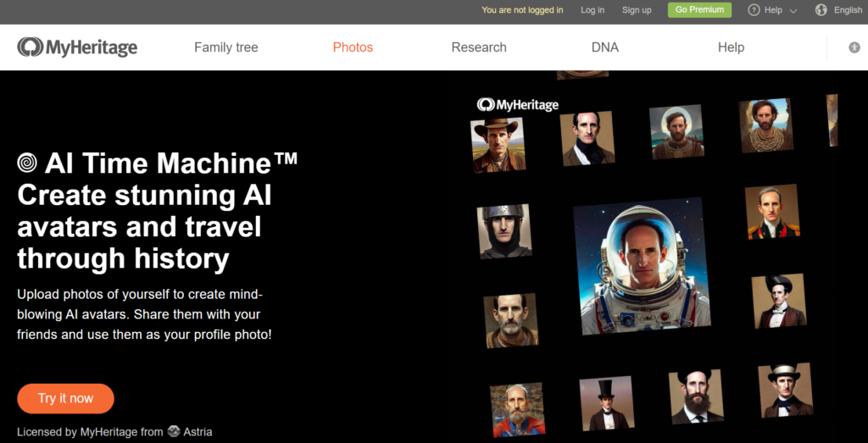Select the ancient necklace avatar in top row
The height and width of the screenshot is (443, 868).
coord(766,125)
